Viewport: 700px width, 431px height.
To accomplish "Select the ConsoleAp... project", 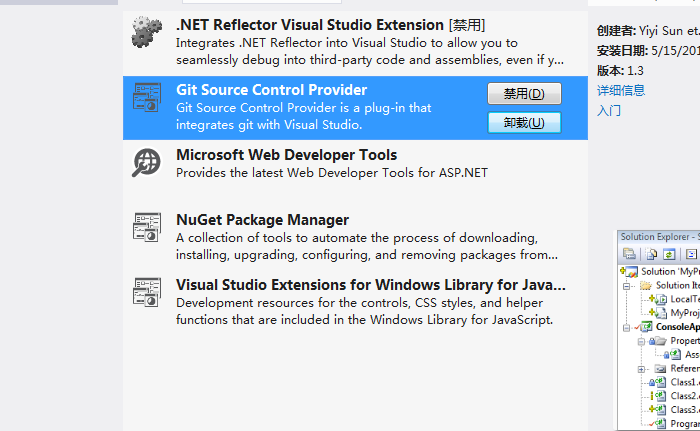I will point(678,327).
